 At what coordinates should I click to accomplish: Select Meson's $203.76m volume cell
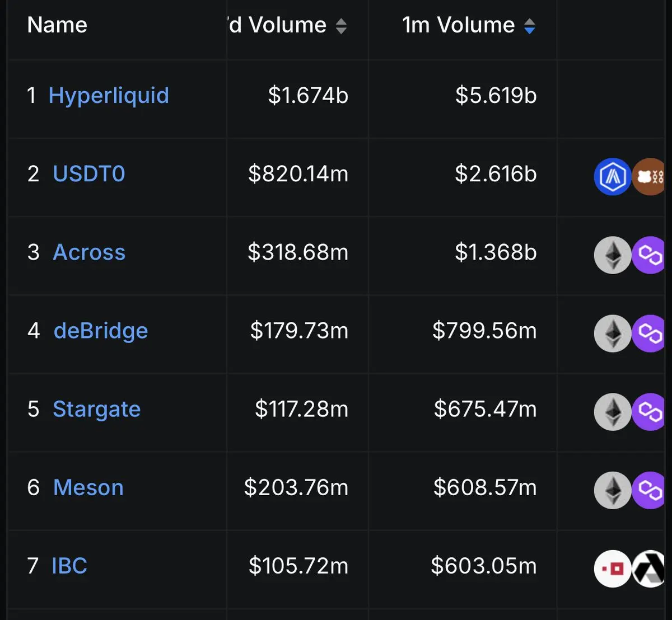coord(296,487)
